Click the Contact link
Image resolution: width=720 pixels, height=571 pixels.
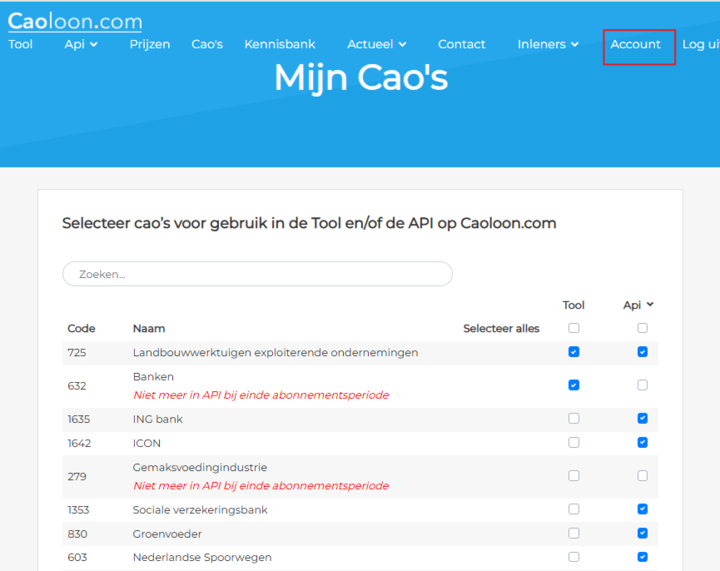tap(461, 44)
